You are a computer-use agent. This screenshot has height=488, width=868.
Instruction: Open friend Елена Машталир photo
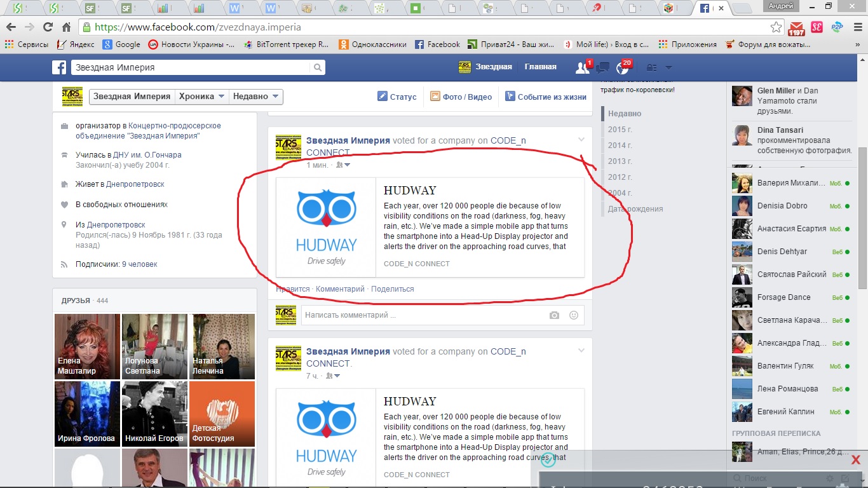(x=87, y=346)
